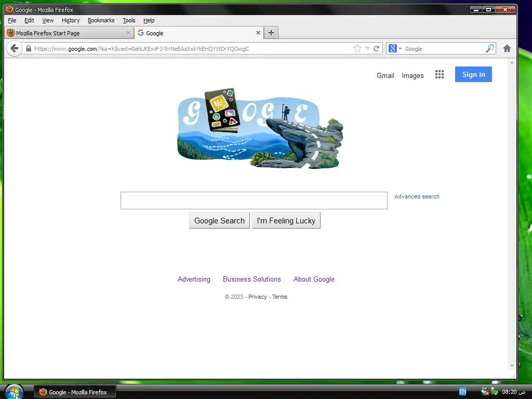Open Advanced search link

417,196
